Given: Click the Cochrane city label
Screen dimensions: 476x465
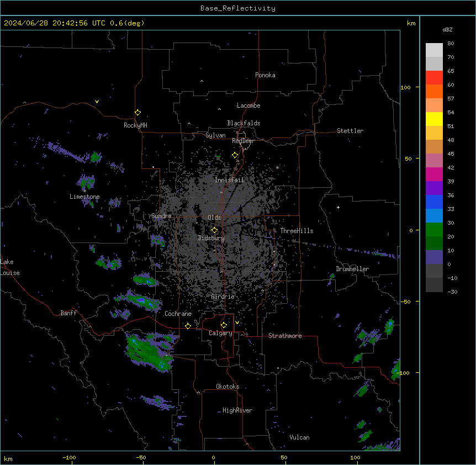Looking at the screenshot, I should 178,314.
